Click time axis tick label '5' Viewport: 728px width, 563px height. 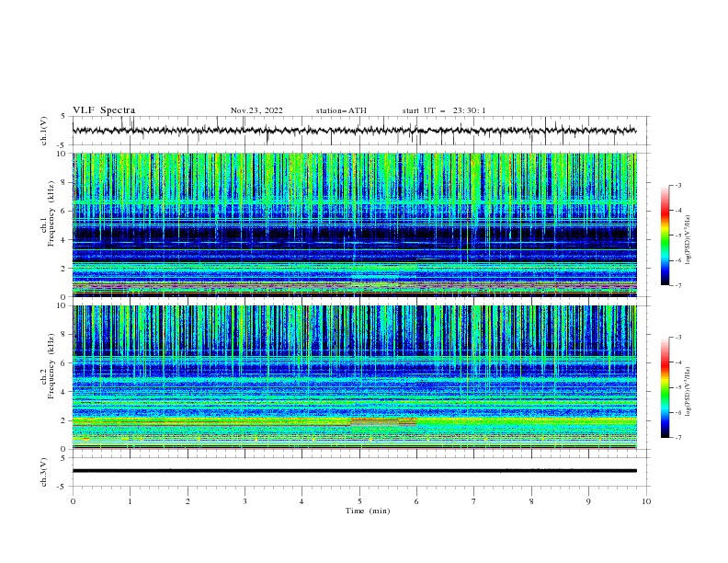point(359,501)
